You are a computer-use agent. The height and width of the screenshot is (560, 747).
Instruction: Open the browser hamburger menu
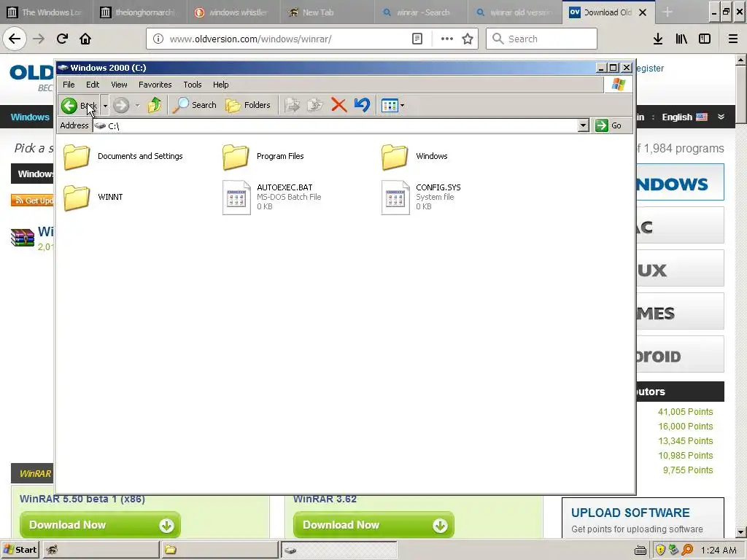tap(733, 39)
